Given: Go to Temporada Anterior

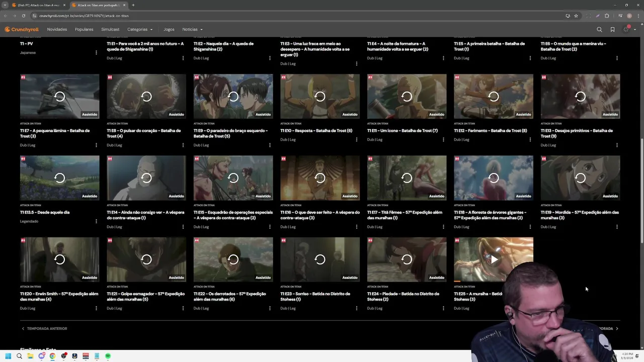Looking at the screenshot, I should click(44, 328).
